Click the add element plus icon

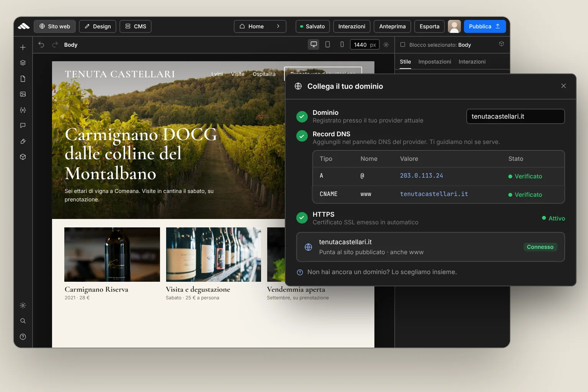[x=23, y=47]
